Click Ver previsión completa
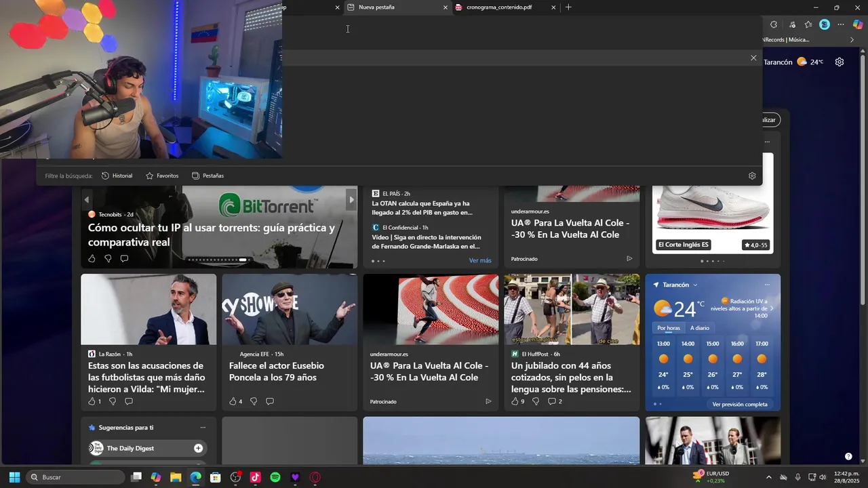The image size is (868, 488). click(x=740, y=404)
